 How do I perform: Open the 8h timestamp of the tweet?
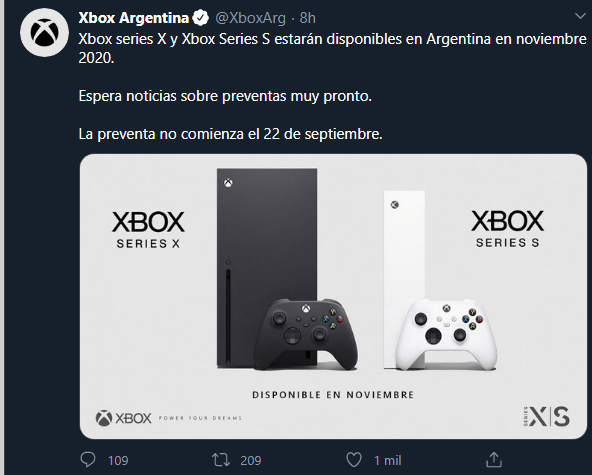click(307, 18)
